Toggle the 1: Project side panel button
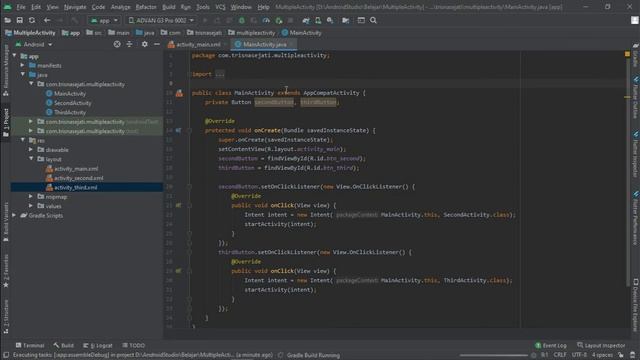640x360 pixels. click(x=6, y=122)
